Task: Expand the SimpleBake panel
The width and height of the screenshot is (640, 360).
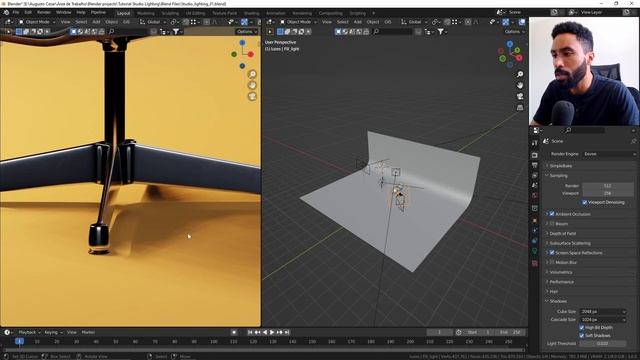Action: pyautogui.click(x=590, y=166)
